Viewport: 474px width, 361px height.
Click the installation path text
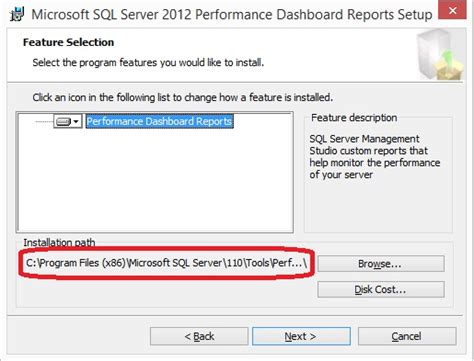(x=166, y=263)
